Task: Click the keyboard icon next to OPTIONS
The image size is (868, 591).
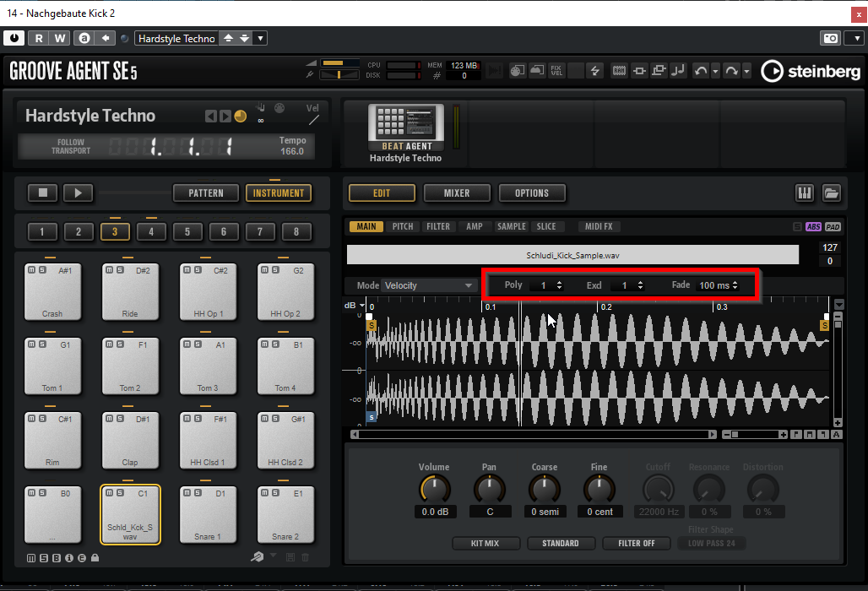Action: coord(804,193)
